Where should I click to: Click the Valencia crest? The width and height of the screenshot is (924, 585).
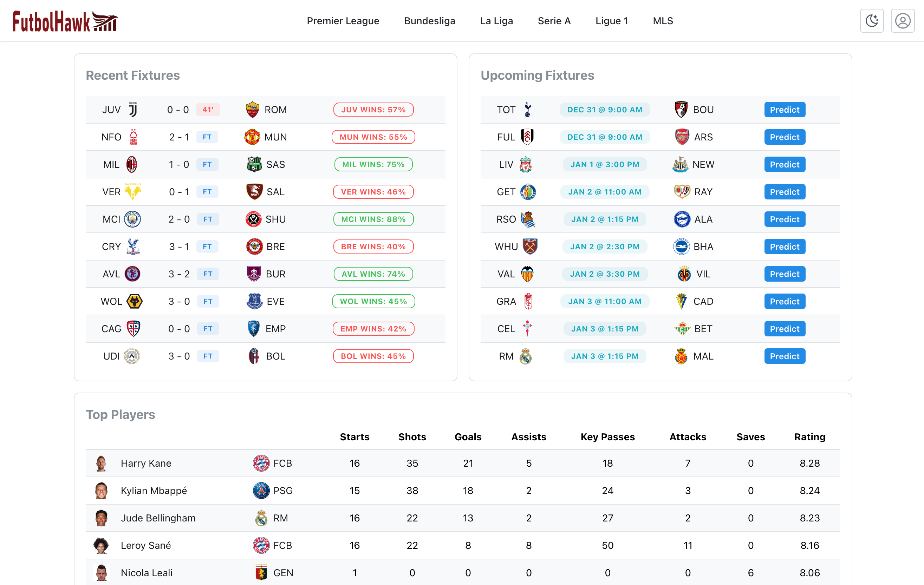click(x=527, y=274)
